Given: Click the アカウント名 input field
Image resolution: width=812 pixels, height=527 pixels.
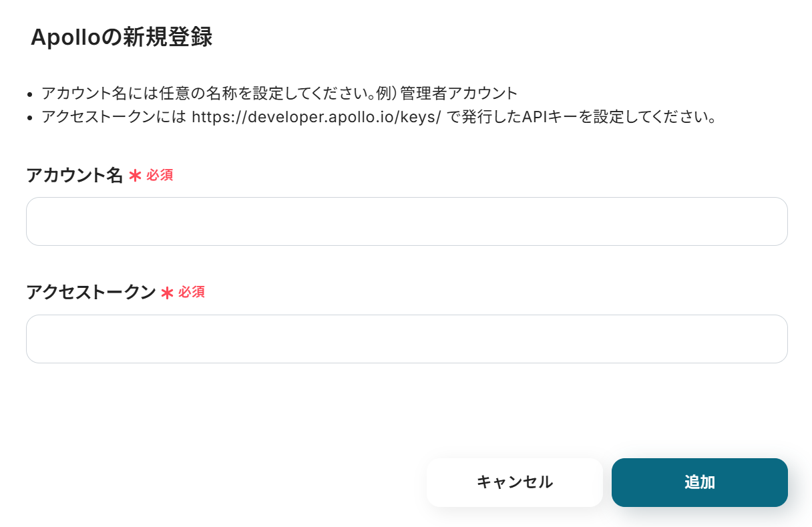Looking at the screenshot, I should 406,221.
